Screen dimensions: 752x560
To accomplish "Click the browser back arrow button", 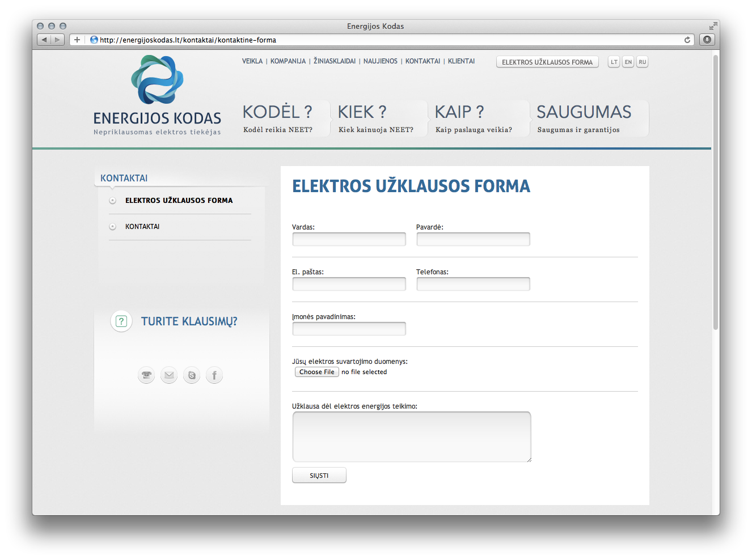I will coord(44,40).
